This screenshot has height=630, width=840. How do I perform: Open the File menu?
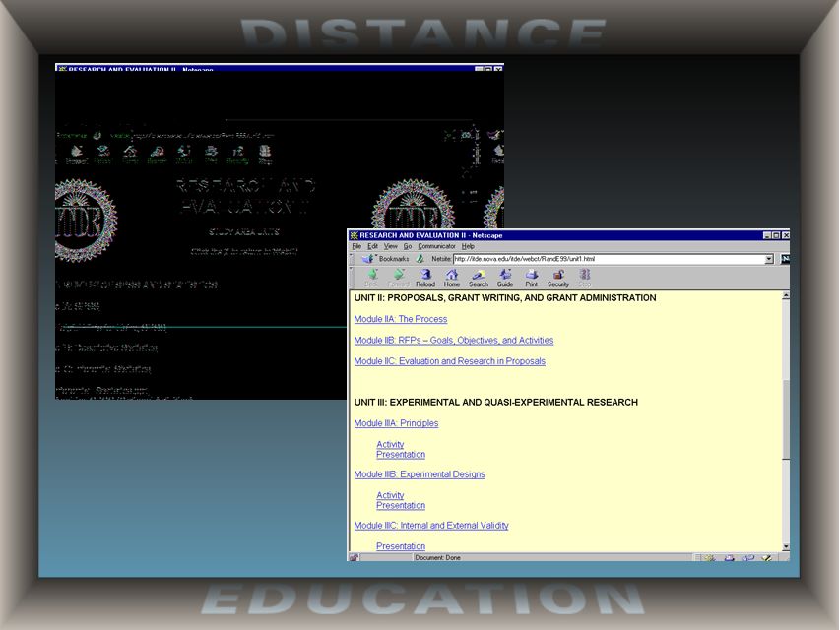(x=356, y=246)
